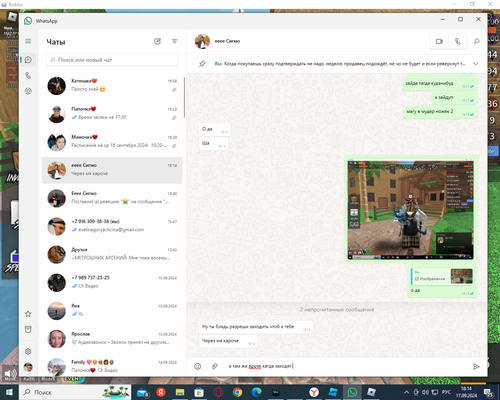Open the sent Roblox screenshot image

pyautogui.click(x=410, y=210)
